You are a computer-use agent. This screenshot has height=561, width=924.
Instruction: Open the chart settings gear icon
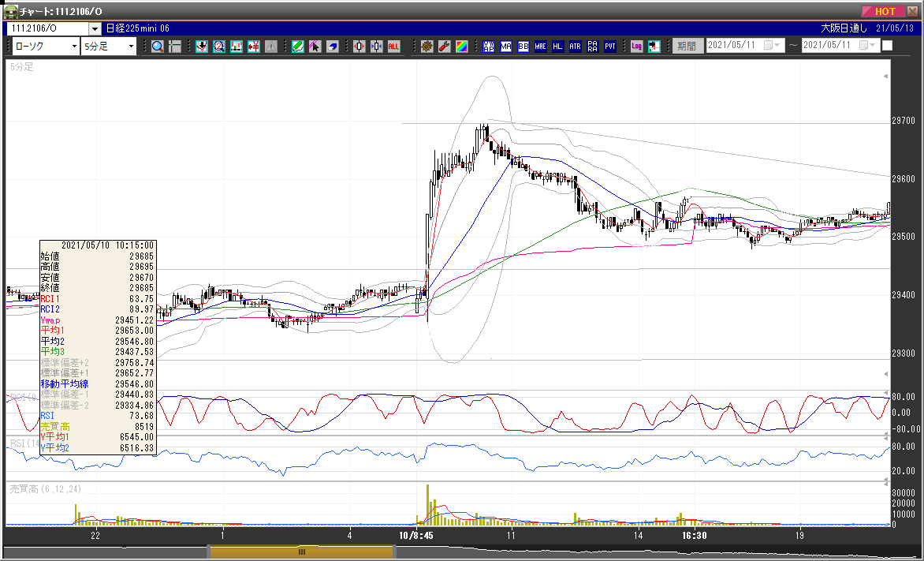427,46
